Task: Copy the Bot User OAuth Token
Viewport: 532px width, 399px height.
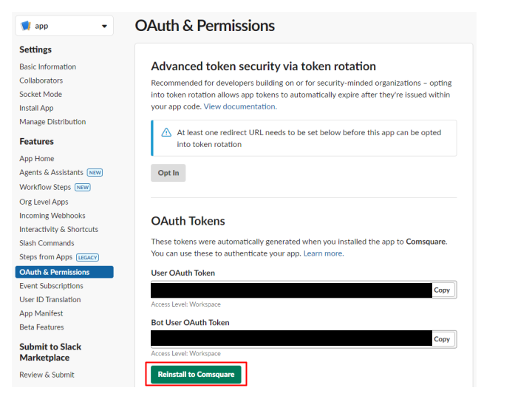Action: (443, 339)
